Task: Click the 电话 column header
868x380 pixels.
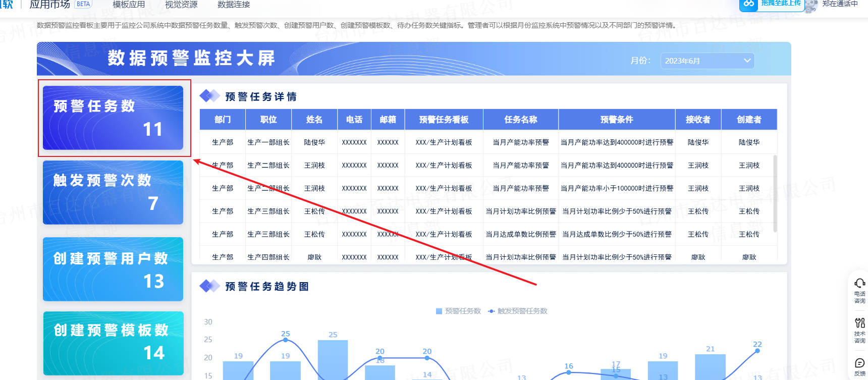Action: pyautogui.click(x=354, y=120)
